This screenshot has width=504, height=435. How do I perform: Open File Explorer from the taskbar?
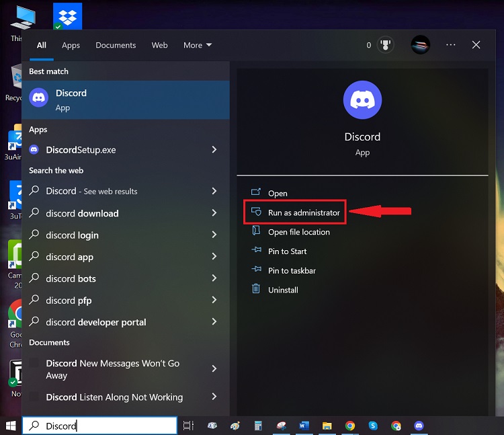pyautogui.click(x=327, y=426)
